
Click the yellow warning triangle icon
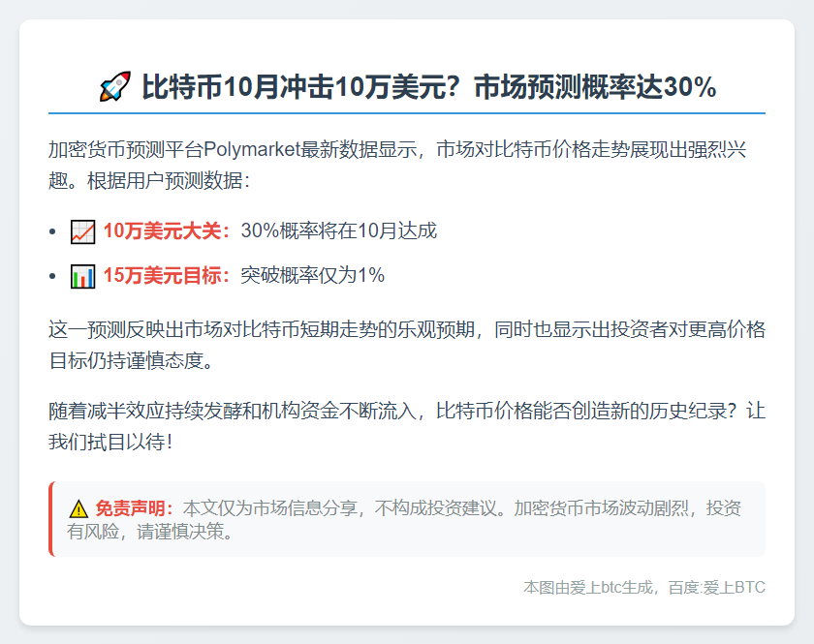(x=78, y=508)
